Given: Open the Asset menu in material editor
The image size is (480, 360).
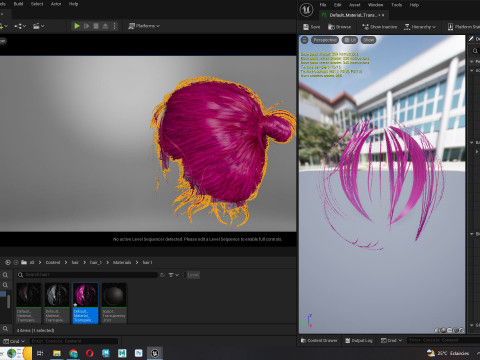Looking at the screenshot, I should pos(355,5).
